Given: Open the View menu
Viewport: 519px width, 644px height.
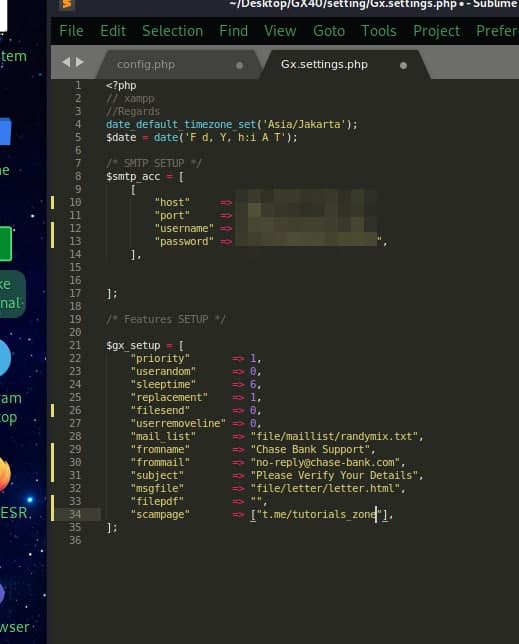Looking at the screenshot, I should click(x=280, y=31).
